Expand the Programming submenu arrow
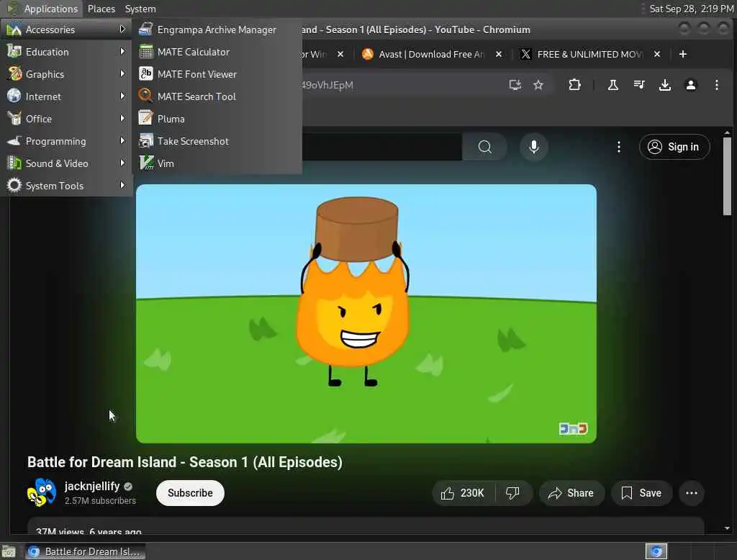The height and width of the screenshot is (560, 737). point(122,140)
